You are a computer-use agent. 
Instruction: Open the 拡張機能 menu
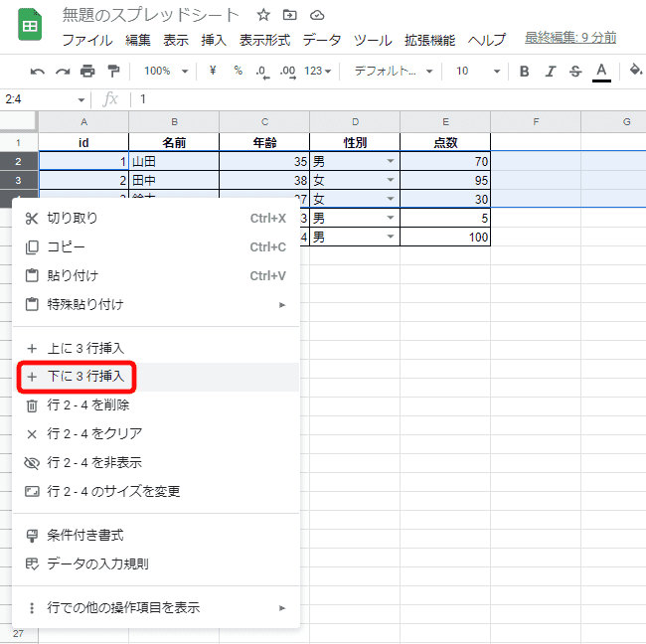[x=429, y=40]
